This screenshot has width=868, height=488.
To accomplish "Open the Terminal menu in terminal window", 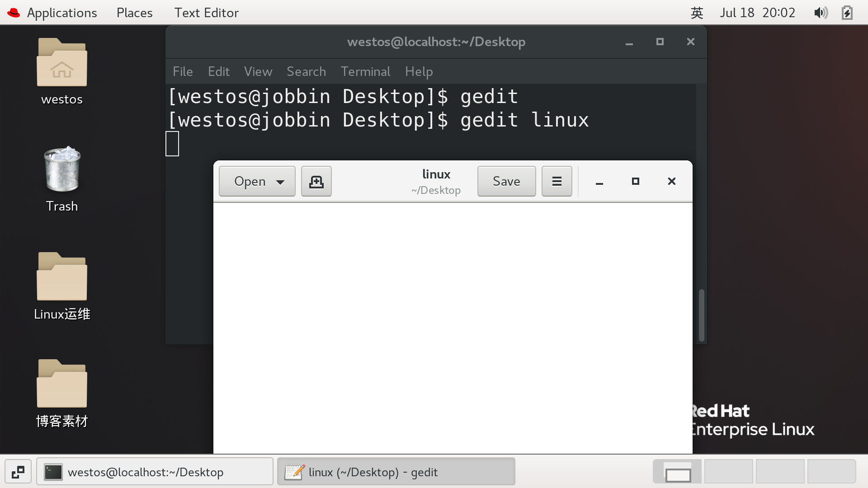I will [365, 71].
